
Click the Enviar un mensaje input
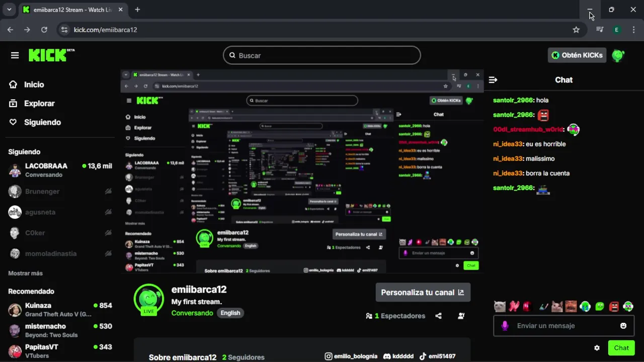tap(563, 326)
